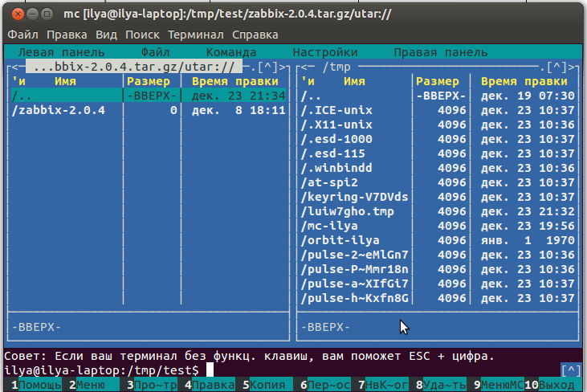Select /.esd-115 directory
587x392 pixels.
[x=438, y=153]
